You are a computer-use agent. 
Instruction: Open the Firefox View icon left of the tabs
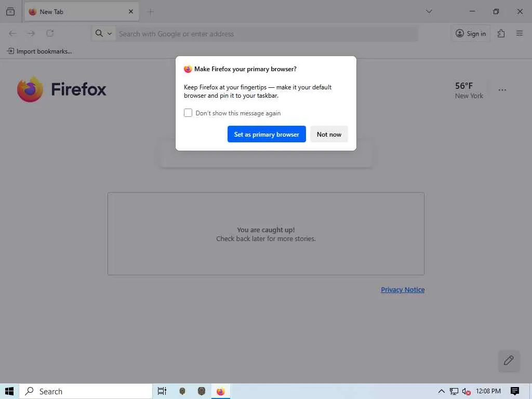click(10, 11)
